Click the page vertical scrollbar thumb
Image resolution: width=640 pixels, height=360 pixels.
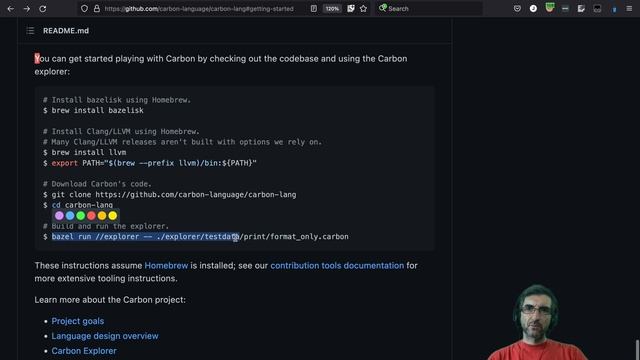[x=637, y=349]
